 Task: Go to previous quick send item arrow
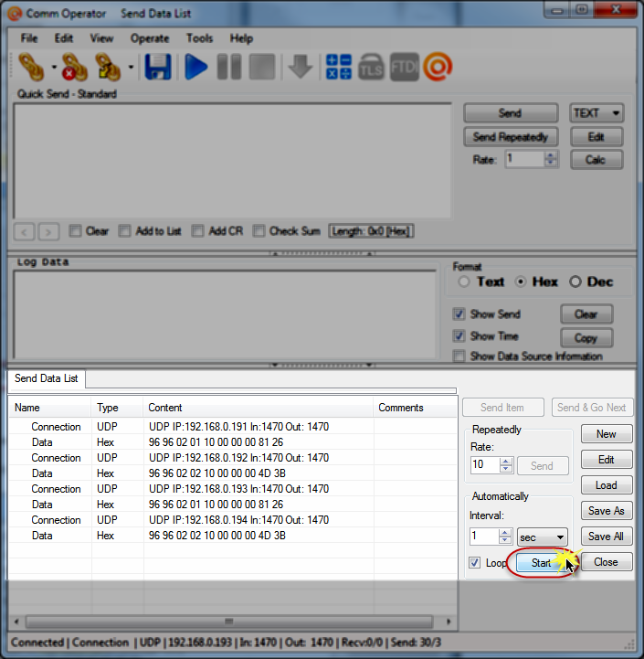point(24,231)
